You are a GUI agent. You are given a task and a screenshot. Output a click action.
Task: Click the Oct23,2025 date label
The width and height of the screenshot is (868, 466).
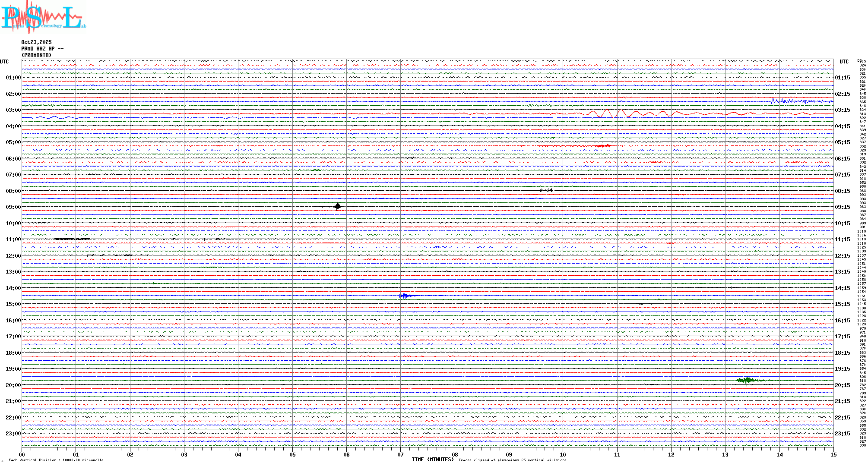(x=36, y=42)
